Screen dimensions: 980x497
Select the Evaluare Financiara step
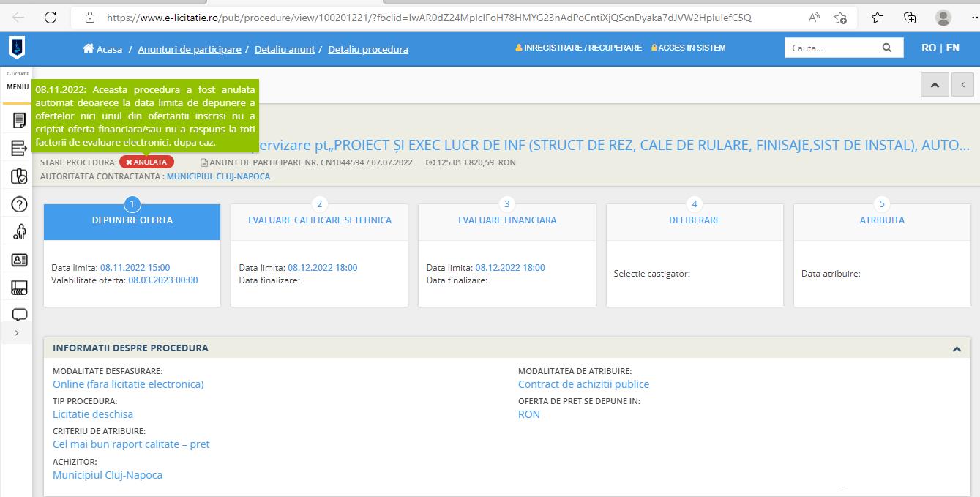506,220
